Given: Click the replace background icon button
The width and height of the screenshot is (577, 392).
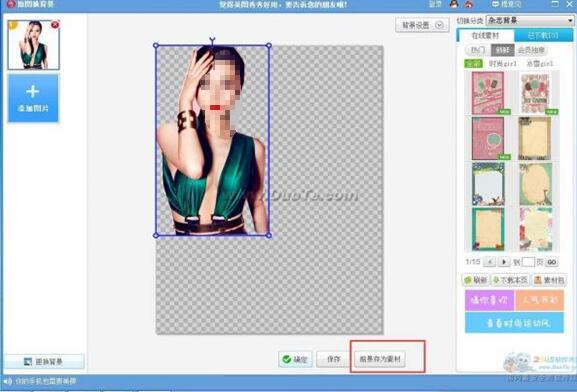Looking at the screenshot, I should pos(44,361).
